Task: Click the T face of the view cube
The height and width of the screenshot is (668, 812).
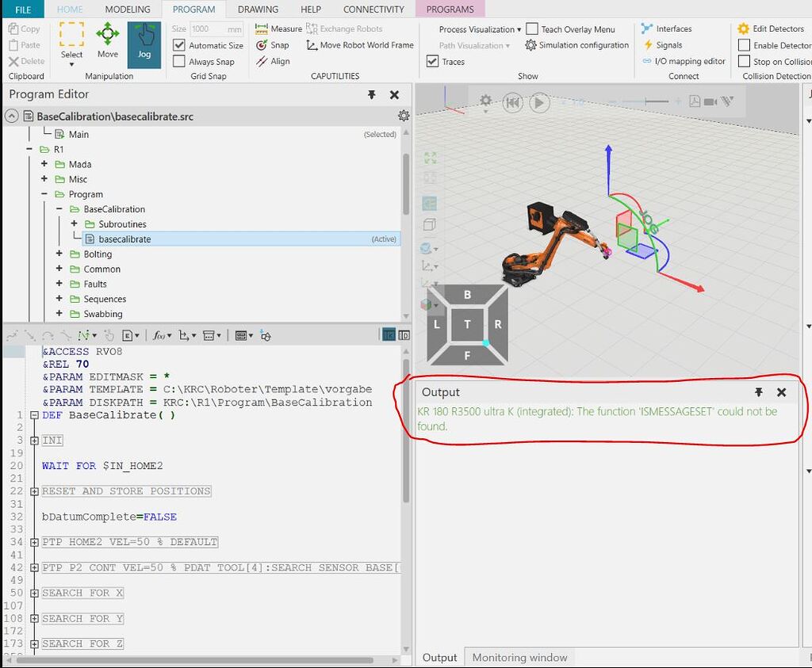Action: (467, 324)
